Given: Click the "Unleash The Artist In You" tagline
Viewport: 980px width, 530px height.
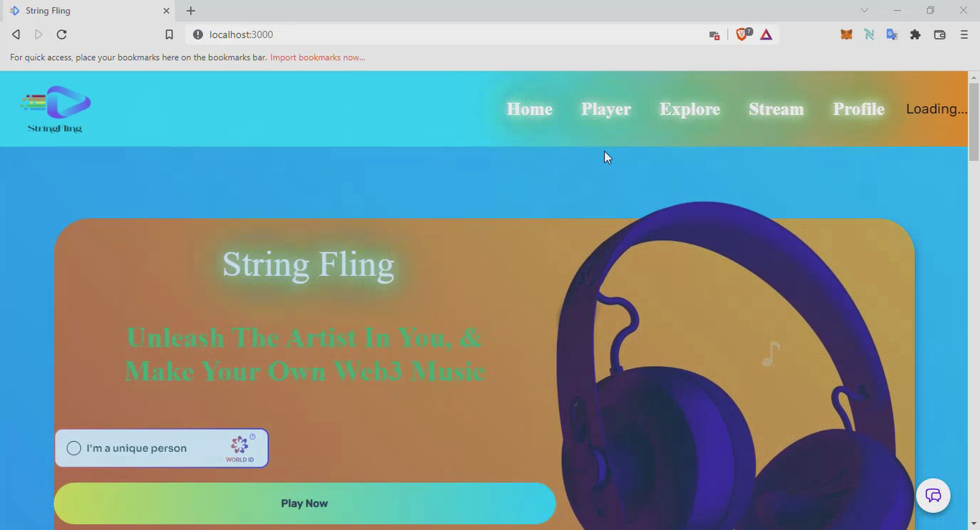Looking at the screenshot, I should (305, 354).
